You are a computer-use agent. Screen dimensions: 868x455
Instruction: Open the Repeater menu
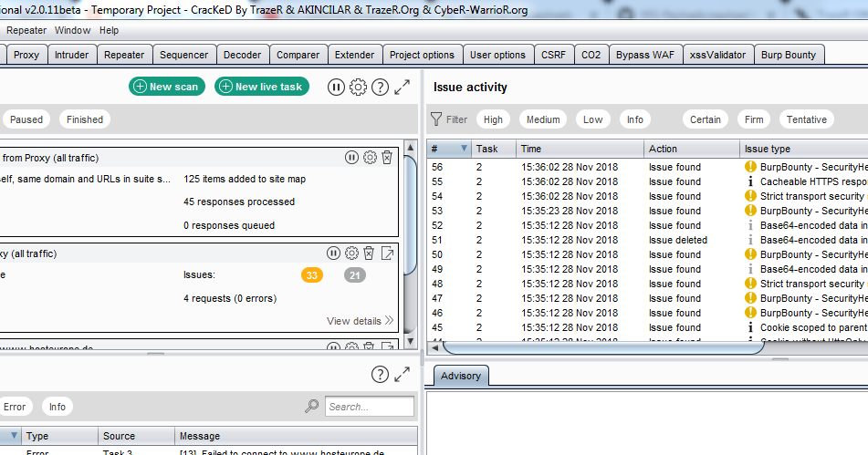click(x=26, y=30)
